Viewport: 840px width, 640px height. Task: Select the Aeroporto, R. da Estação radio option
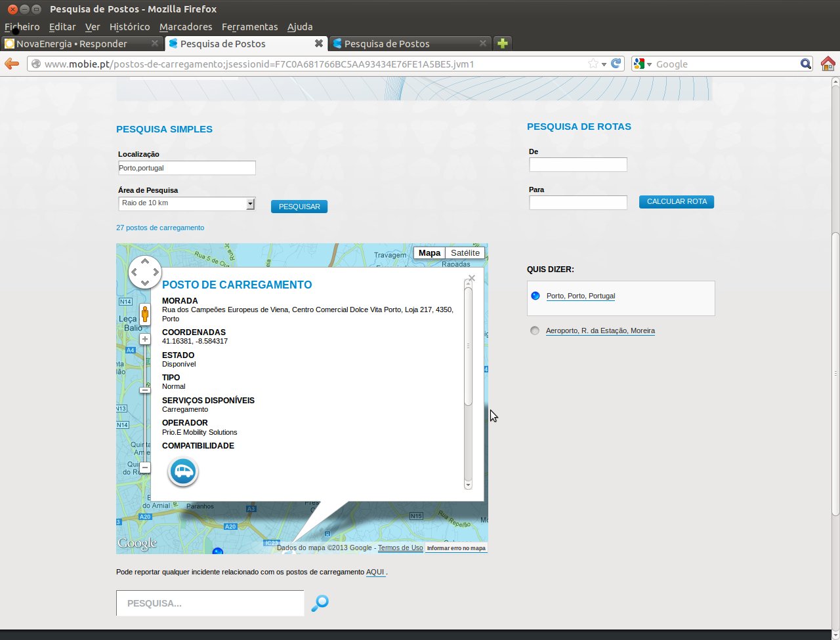[x=535, y=330]
